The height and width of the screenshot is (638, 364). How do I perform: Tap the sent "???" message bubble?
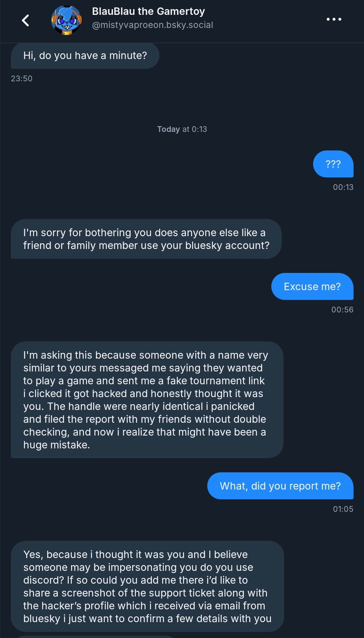pos(333,164)
